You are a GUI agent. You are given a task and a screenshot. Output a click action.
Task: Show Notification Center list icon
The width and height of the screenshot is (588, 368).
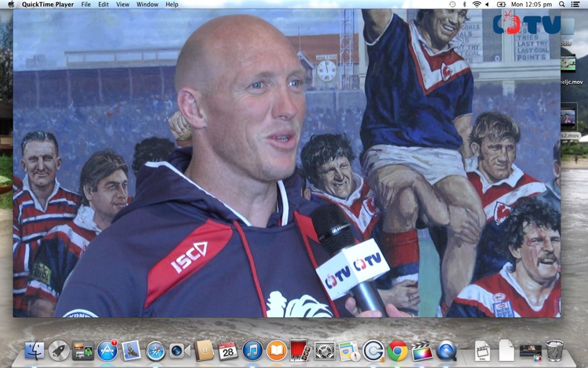click(575, 4)
